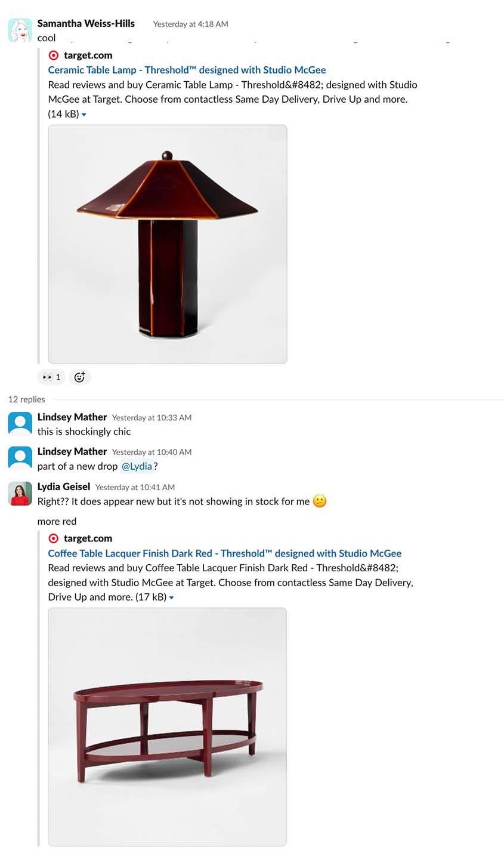Click Lindsey Mather's avatar at 10:40 AM
Viewport: 504px width, 862px height.
[x=20, y=458]
